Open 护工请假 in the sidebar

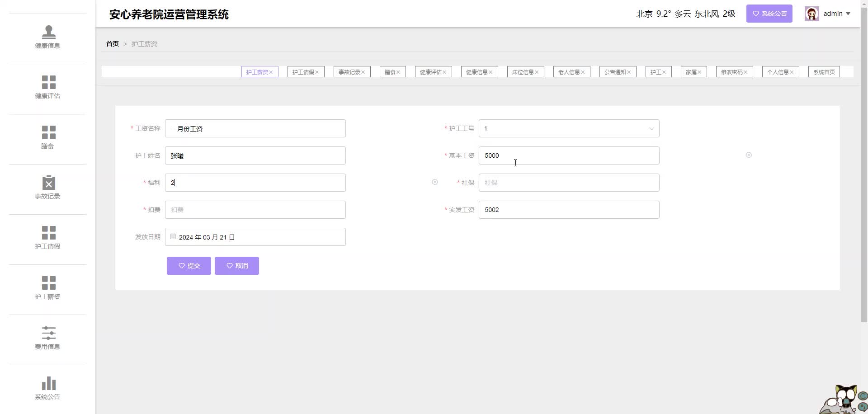pyautogui.click(x=47, y=238)
